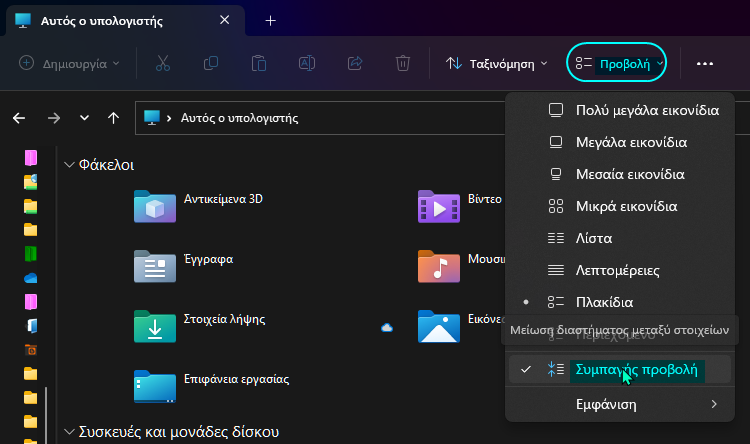Go up one level with up arrow
The width and height of the screenshot is (750, 444).
click(x=113, y=118)
